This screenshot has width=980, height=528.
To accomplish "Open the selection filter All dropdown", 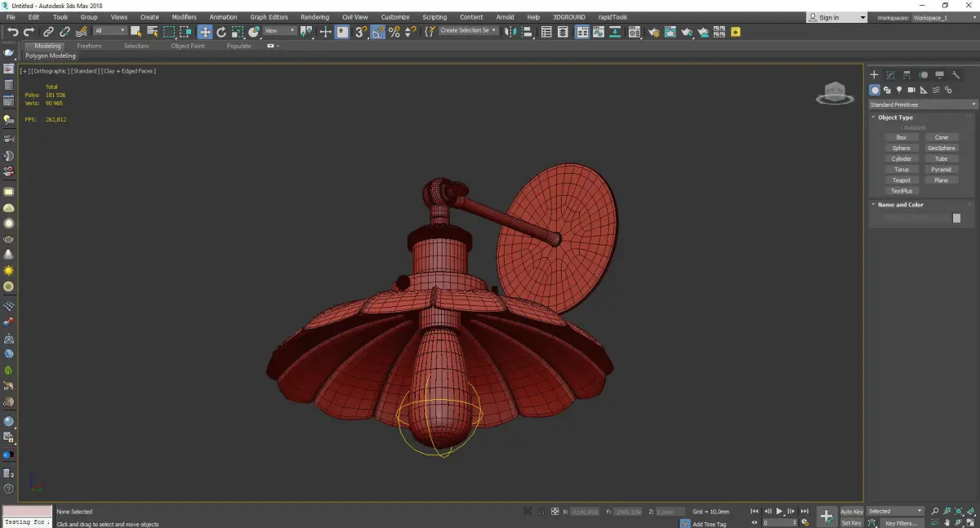I will (x=109, y=31).
